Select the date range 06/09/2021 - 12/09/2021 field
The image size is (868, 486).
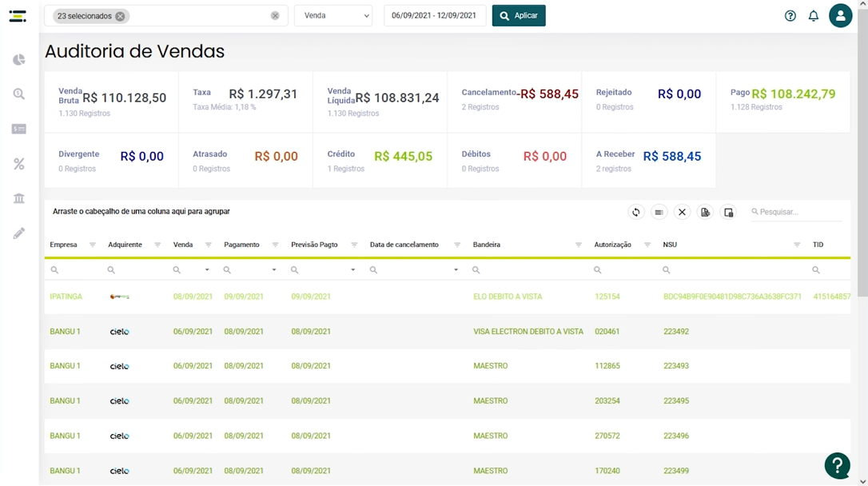click(435, 15)
